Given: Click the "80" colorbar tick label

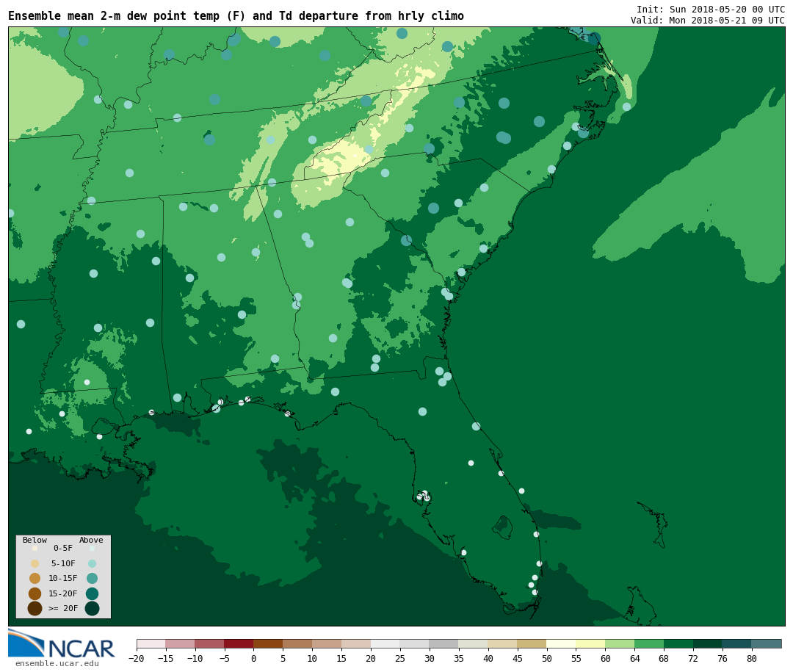Looking at the screenshot, I should [752, 658].
